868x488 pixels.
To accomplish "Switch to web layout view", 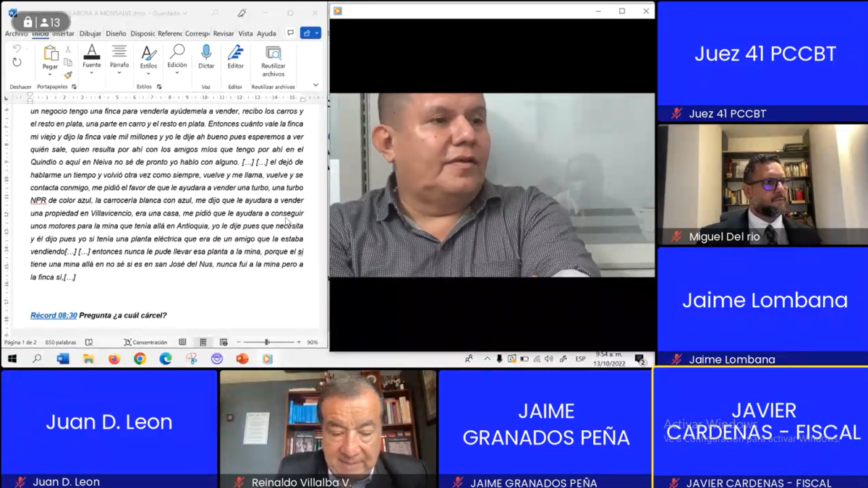I will point(224,342).
